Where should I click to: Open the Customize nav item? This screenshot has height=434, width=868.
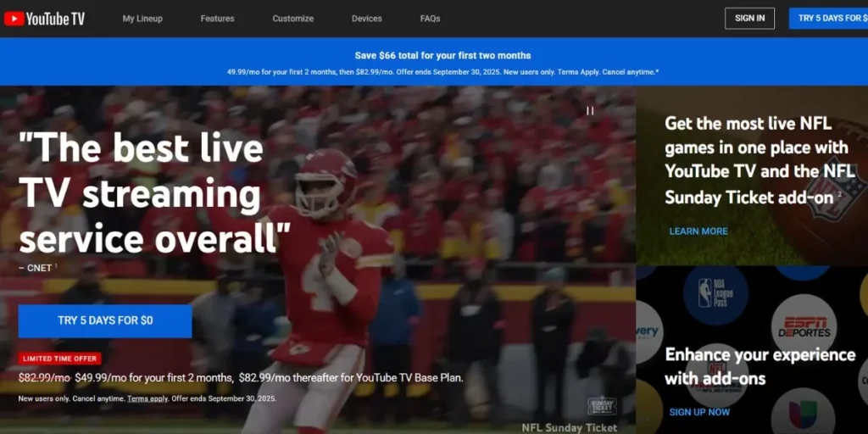pyautogui.click(x=292, y=19)
